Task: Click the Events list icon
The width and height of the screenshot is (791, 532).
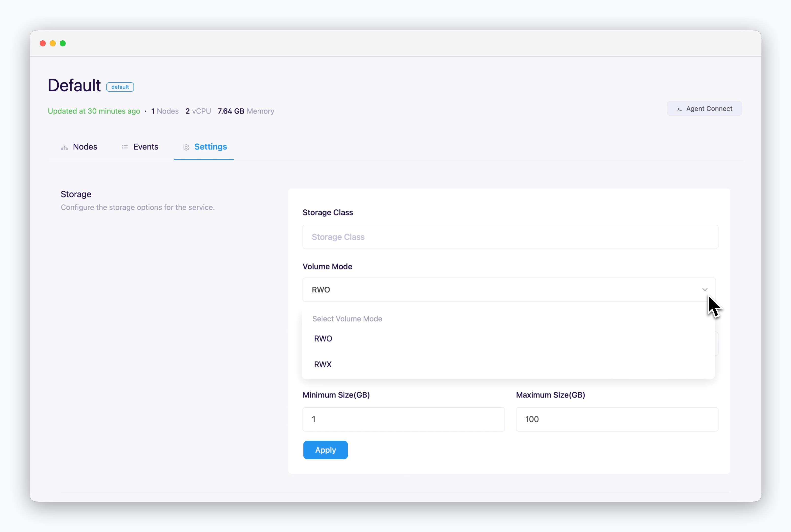Action: pyautogui.click(x=125, y=147)
